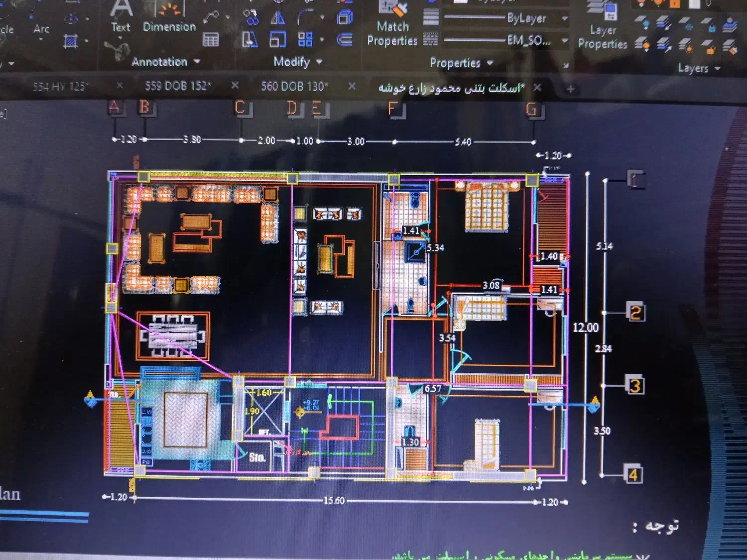Viewport: 747px width, 560px height.
Task: Pick the Scale tool icon
Action: [277, 39]
